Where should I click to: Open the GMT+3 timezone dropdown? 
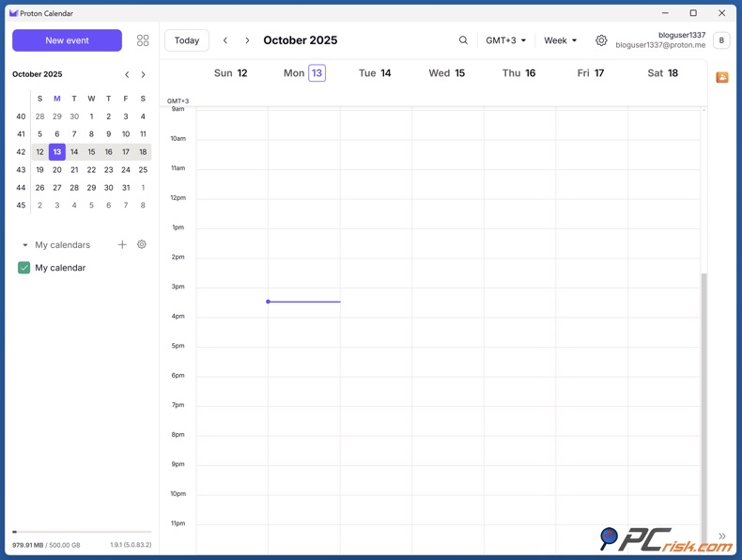[505, 40]
